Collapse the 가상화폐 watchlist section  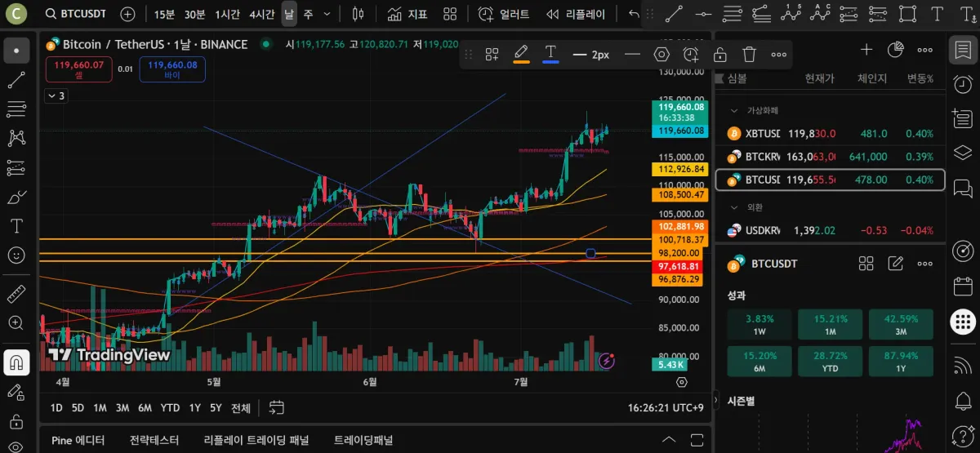tap(733, 110)
